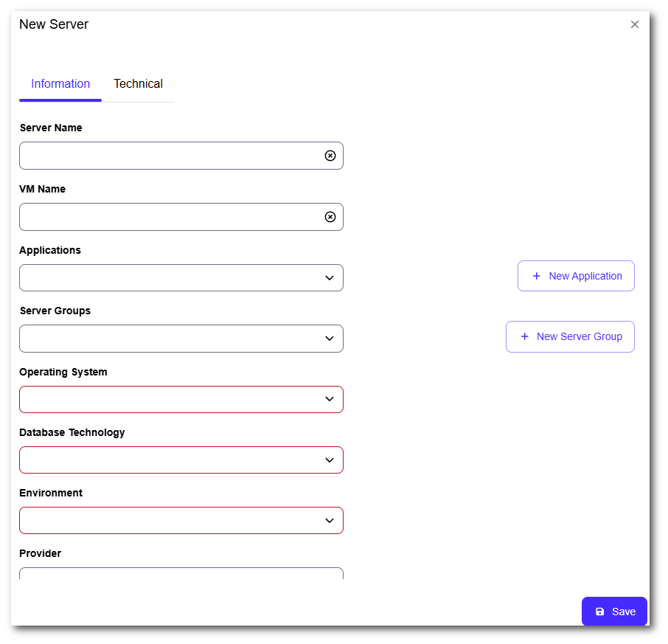
Task: Expand the Server Groups dropdown chevron
Action: (330, 339)
